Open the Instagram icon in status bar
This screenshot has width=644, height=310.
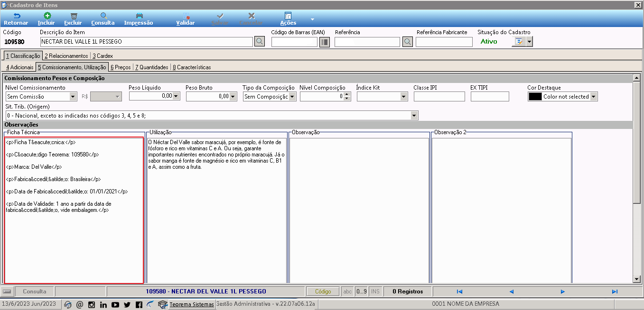[x=92, y=304]
